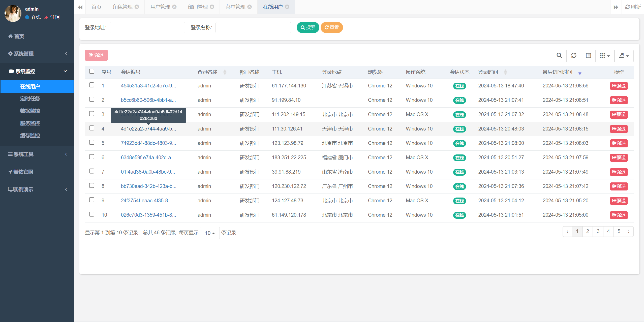Open session link bb730ead-342b-423a-b...
Viewport: 644px width, 322px height.
[148, 186]
